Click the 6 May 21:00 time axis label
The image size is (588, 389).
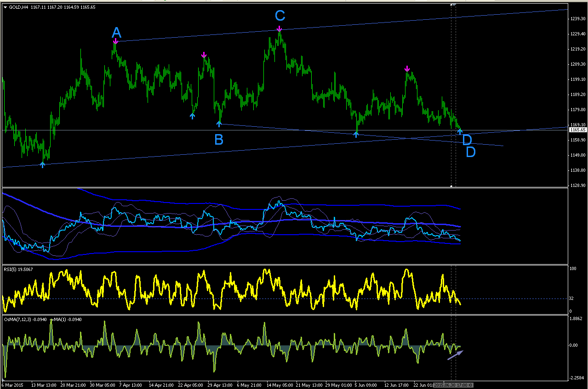pos(249,385)
